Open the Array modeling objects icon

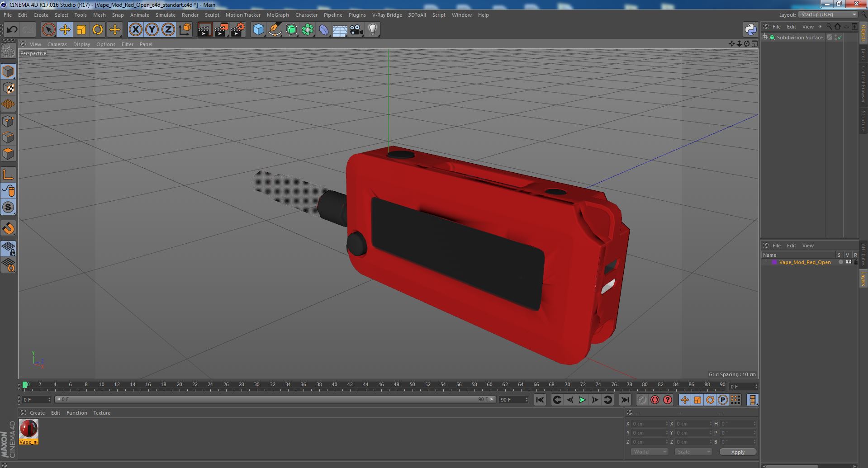click(x=308, y=30)
